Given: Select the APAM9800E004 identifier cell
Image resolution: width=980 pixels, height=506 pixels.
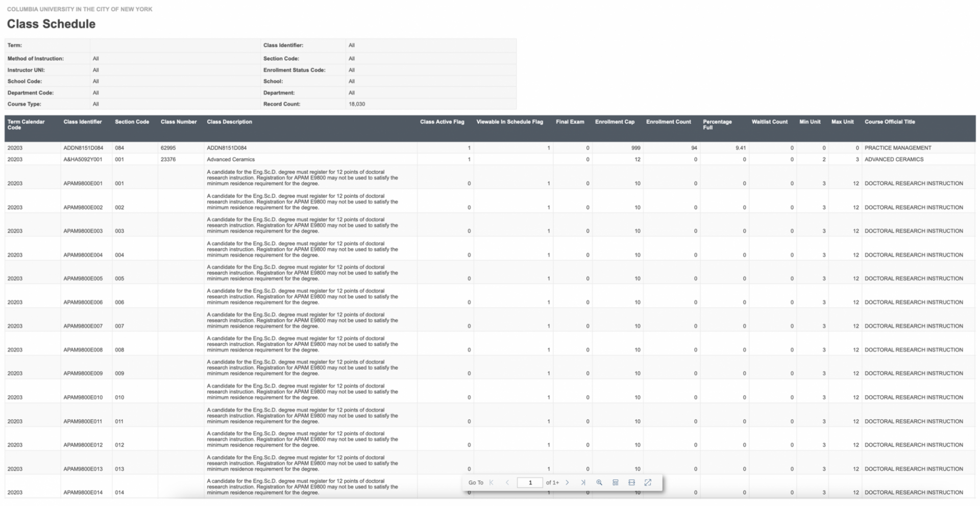Looking at the screenshot, I should click(83, 255).
